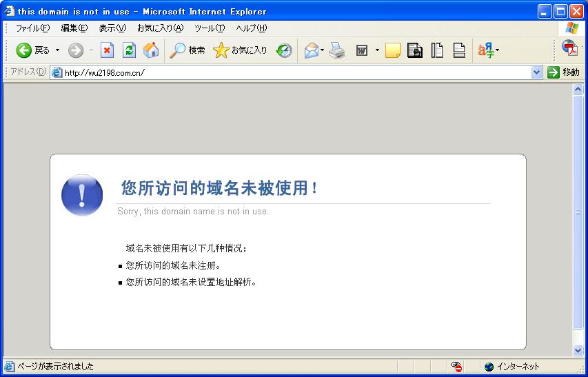Click the two-page columns icon in toolbar

pyautogui.click(x=437, y=50)
